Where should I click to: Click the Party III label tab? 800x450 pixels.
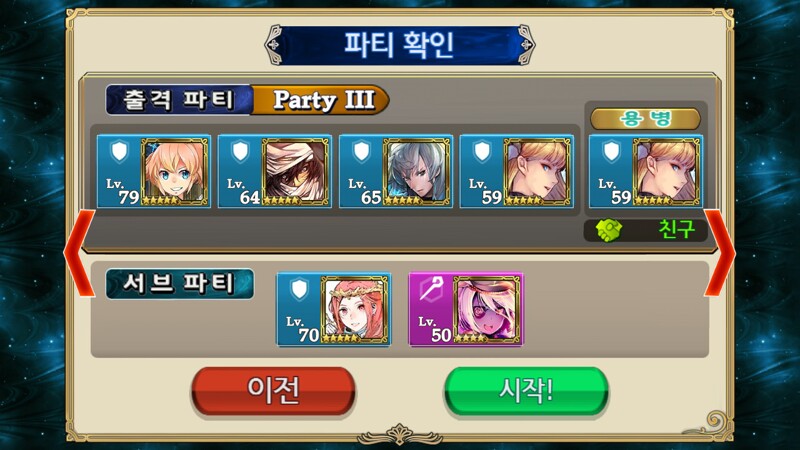[x=321, y=100]
